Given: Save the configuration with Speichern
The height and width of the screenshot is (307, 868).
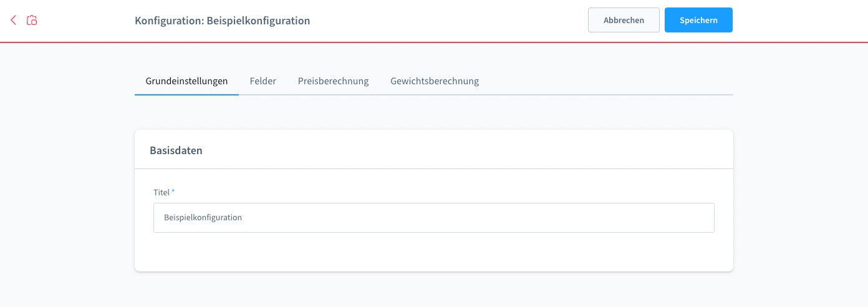Looking at the screenshot, I should point(698,20).
